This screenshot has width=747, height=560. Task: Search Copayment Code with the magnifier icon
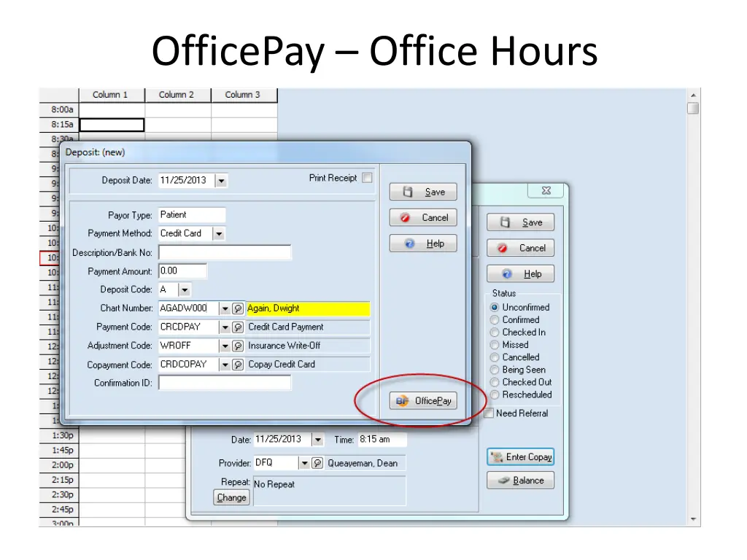[238, 365]
